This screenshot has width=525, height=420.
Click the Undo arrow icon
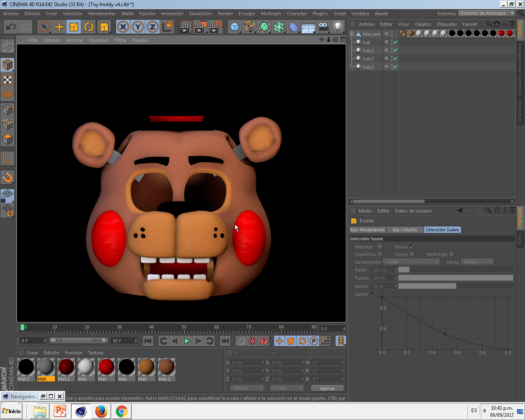click(x=11, y=27)
